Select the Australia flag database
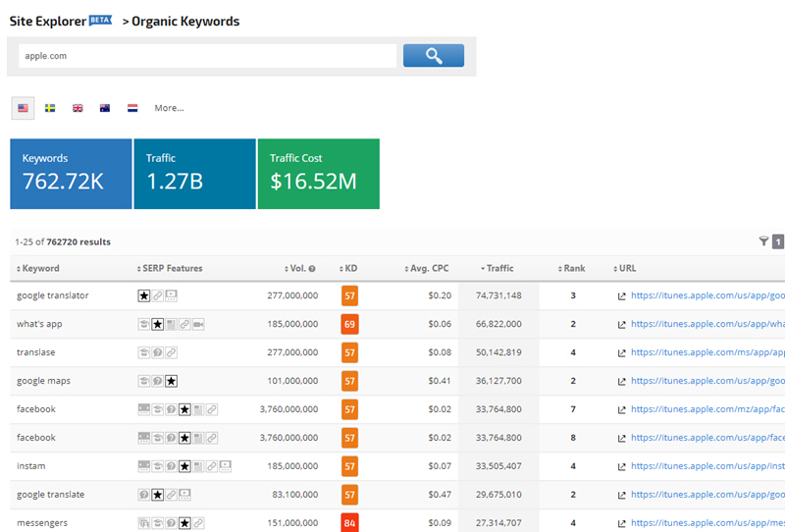785x532 pixels. click(x=105, y=108)
